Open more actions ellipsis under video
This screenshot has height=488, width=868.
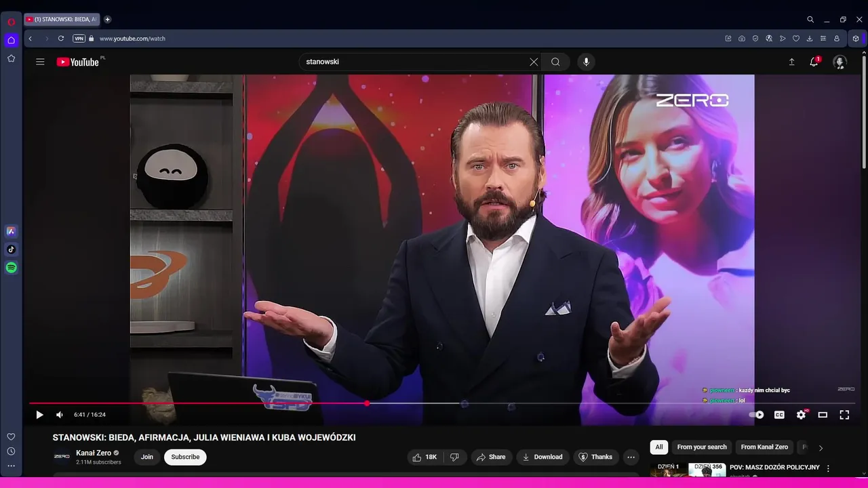click(x=631, y=457)
